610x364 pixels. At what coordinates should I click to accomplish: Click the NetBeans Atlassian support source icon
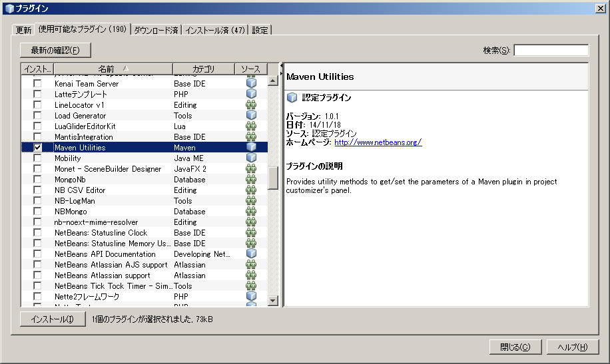(x=251, y=275)
